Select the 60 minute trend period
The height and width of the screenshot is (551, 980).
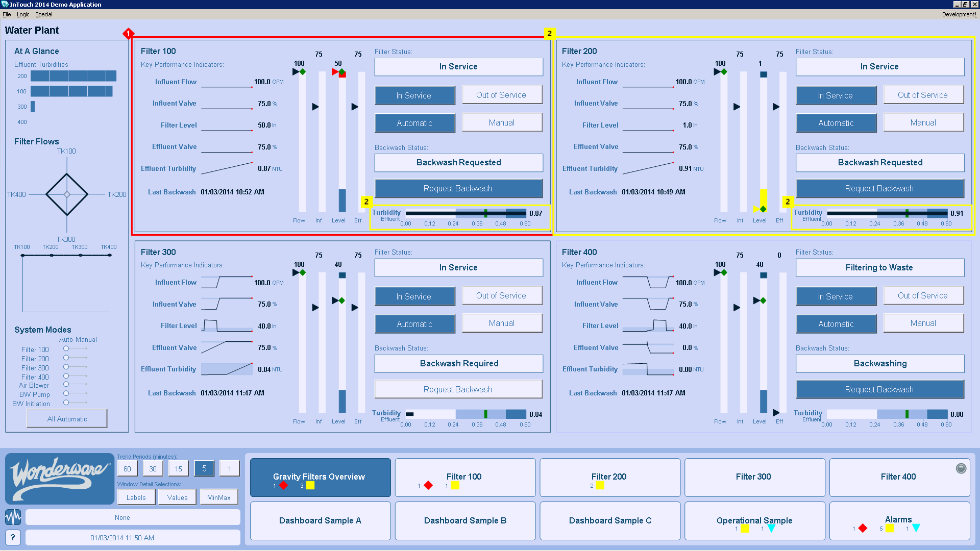point(127,469)
